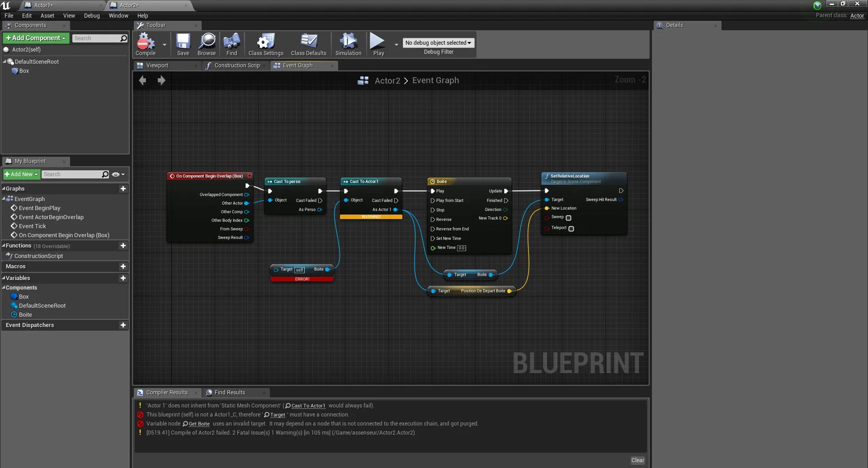The image size is (868, 468).
Task: Expand Compile options dropdown arrow
Action: coord(164,45)
